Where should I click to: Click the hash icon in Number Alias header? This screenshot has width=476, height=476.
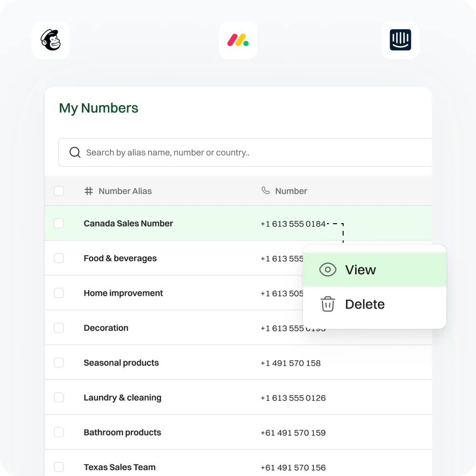(x=88, y=191)
